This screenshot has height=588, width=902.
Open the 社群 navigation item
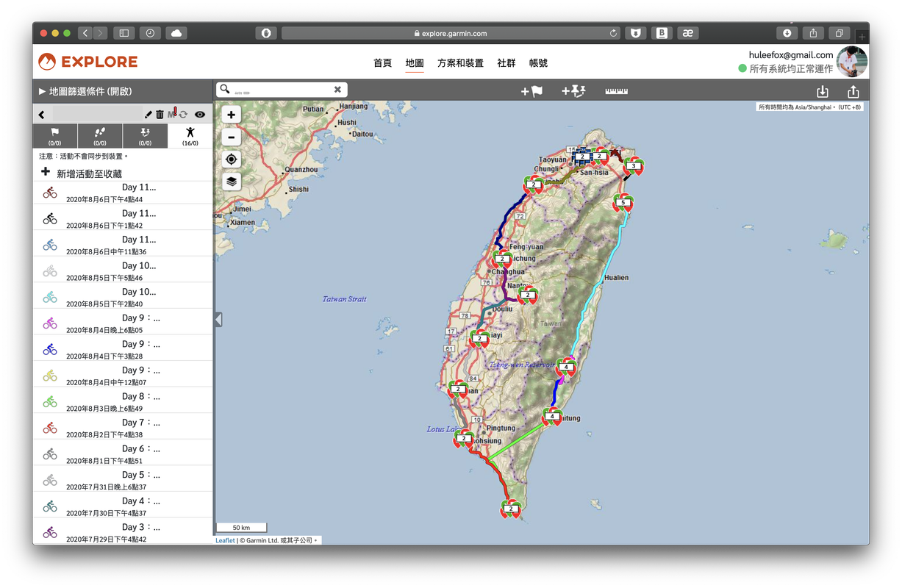pos(507,63)
